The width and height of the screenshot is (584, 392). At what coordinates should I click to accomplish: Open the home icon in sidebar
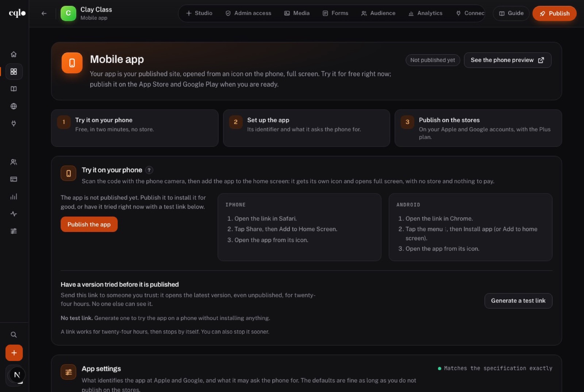coord(14,54)
